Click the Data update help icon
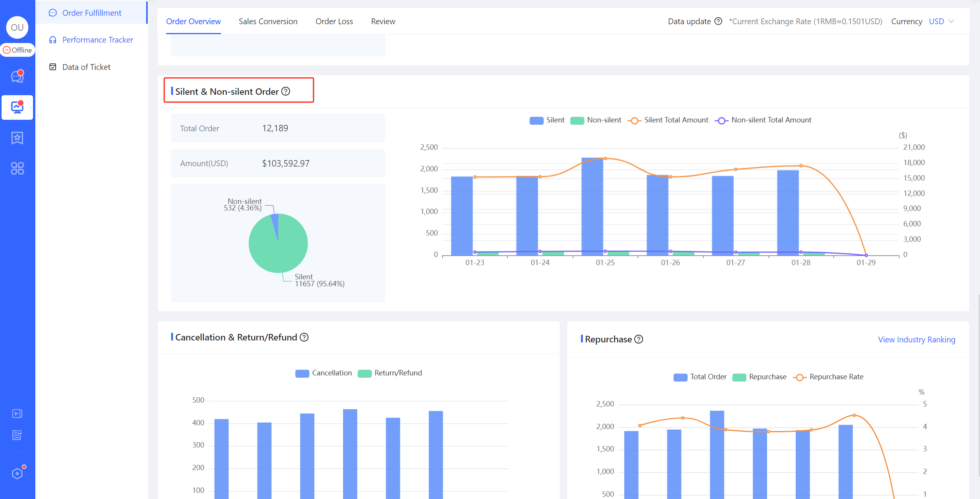This screenshot has height=499, width=980. (x=718, y=21)
